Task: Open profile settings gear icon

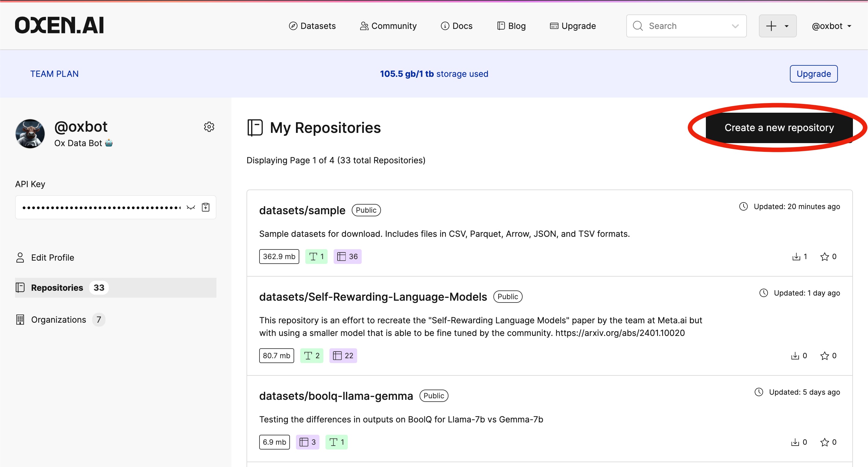Action: (x=209, y=127)
